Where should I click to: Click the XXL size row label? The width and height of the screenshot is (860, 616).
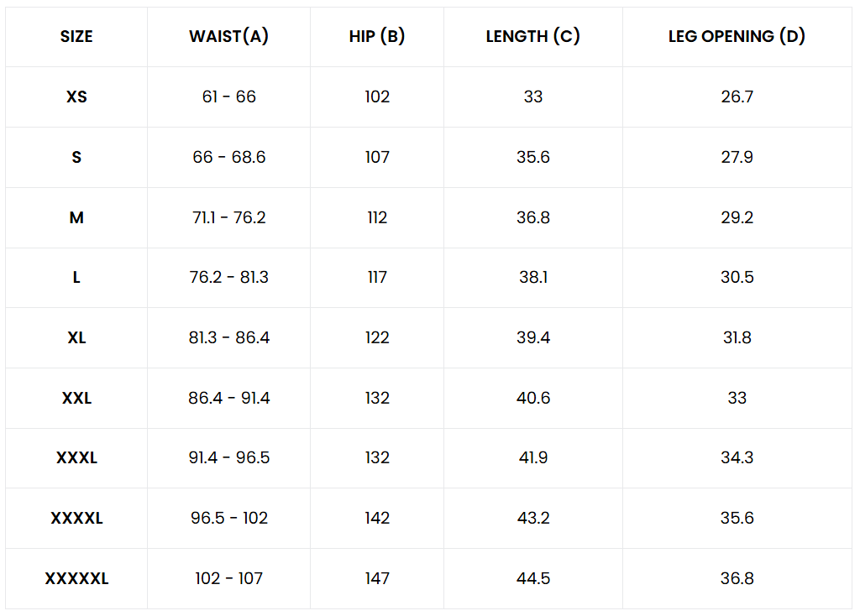point(76,398)
